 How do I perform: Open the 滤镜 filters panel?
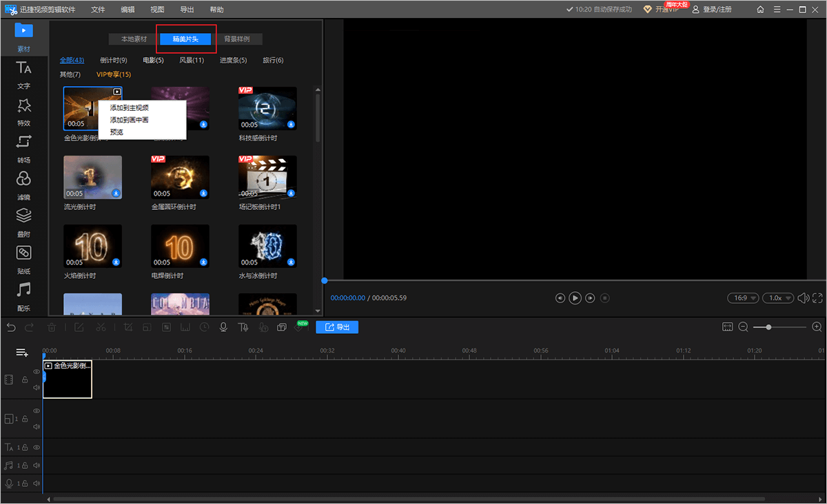(x=23, y=185)
